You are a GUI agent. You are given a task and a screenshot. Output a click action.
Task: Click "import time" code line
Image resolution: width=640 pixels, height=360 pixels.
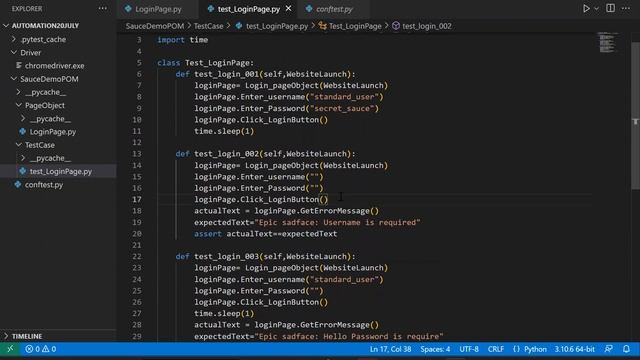click(x=182, y=40)
